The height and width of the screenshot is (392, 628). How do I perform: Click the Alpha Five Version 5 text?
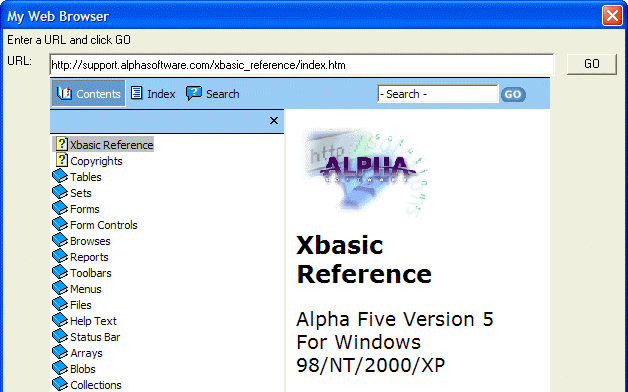click(395, 319)
